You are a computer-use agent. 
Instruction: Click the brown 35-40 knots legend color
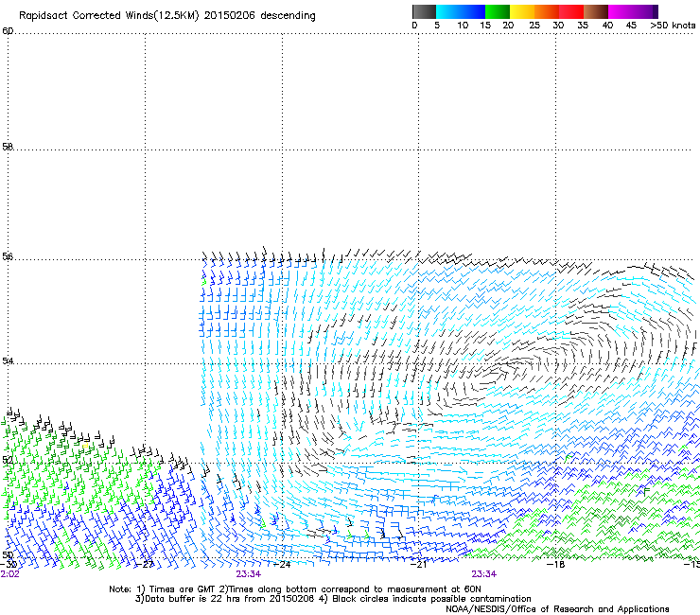(x=596, y=11)
